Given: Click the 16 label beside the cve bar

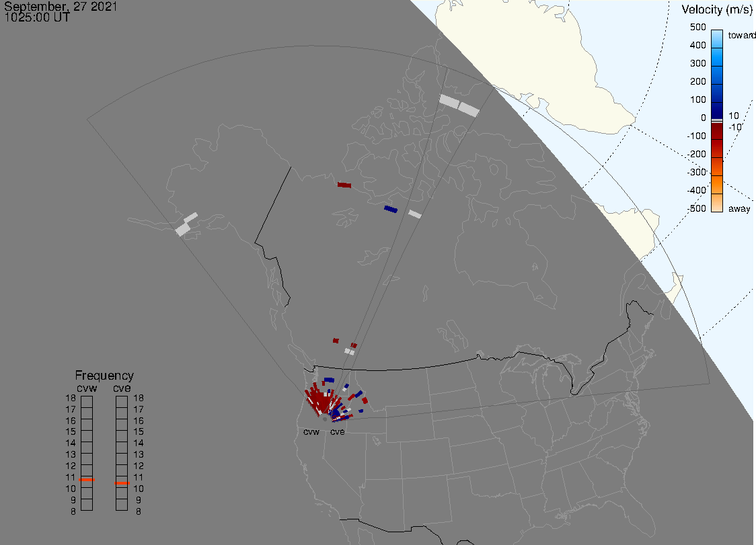Looking at the screenshot, I should (139, 421).
